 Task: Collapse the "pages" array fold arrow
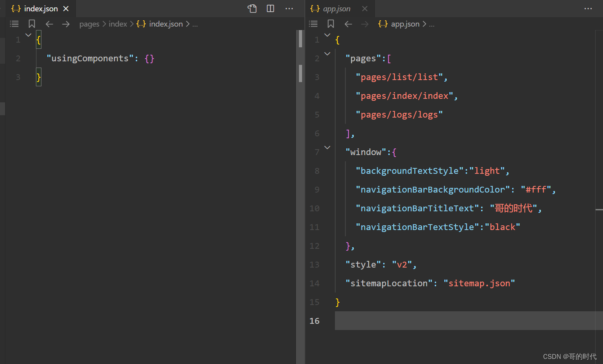[x=327, y=54]
